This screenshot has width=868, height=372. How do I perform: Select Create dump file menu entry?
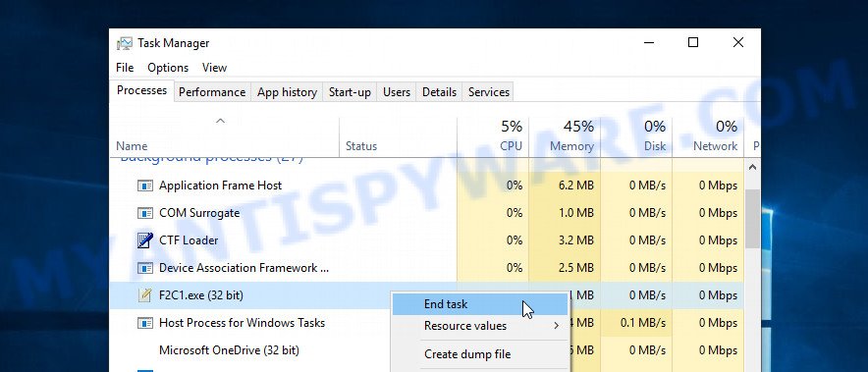click(x=480, y=354)
